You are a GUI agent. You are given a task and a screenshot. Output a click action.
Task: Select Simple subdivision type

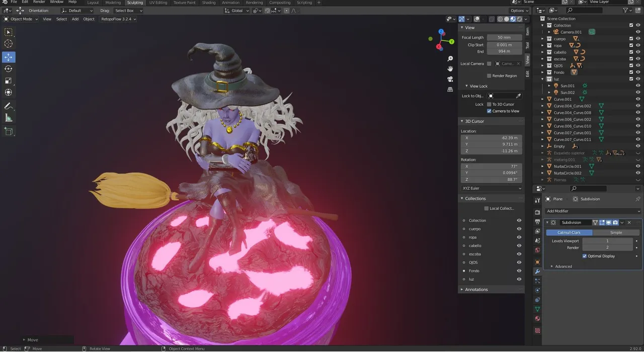pyautogui.click(x=616, y=232)
